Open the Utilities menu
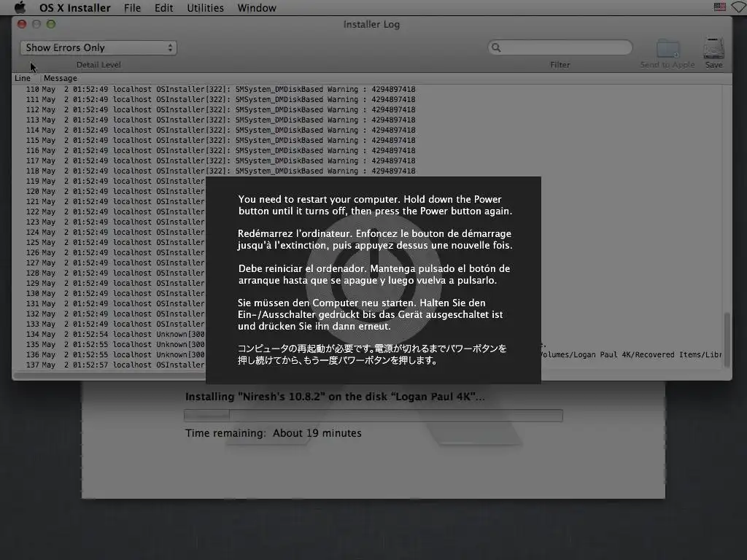The width and height of the screenshot is (747, 560). [x=205, y=7]
